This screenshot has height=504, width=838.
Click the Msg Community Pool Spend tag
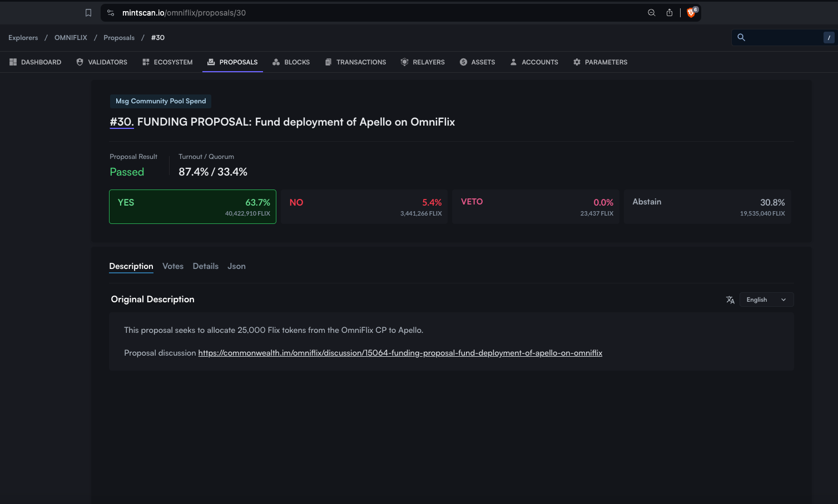[161, 101]
